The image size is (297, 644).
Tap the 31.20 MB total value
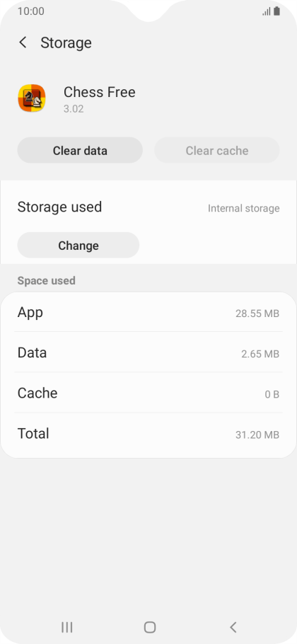257,435
